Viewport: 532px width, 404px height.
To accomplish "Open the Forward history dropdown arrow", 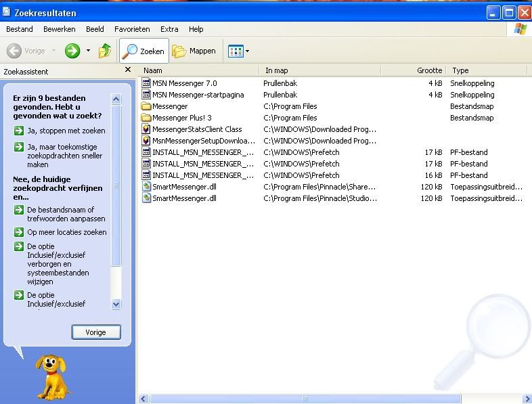I will [x=88, y=51].
